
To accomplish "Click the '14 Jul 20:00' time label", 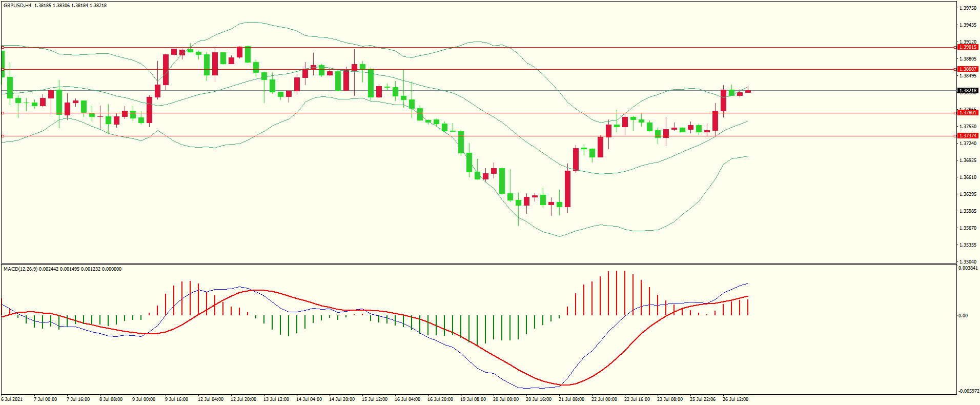I will (341, 399).
